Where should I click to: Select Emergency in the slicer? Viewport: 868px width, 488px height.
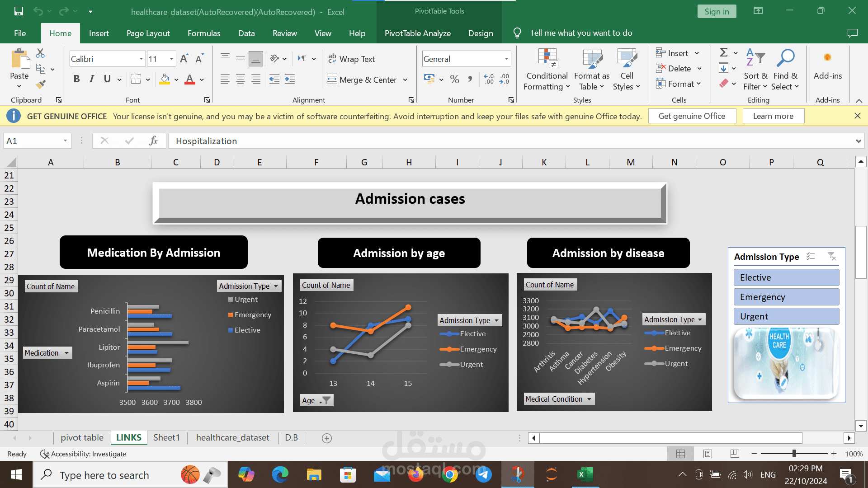(786, 297)
